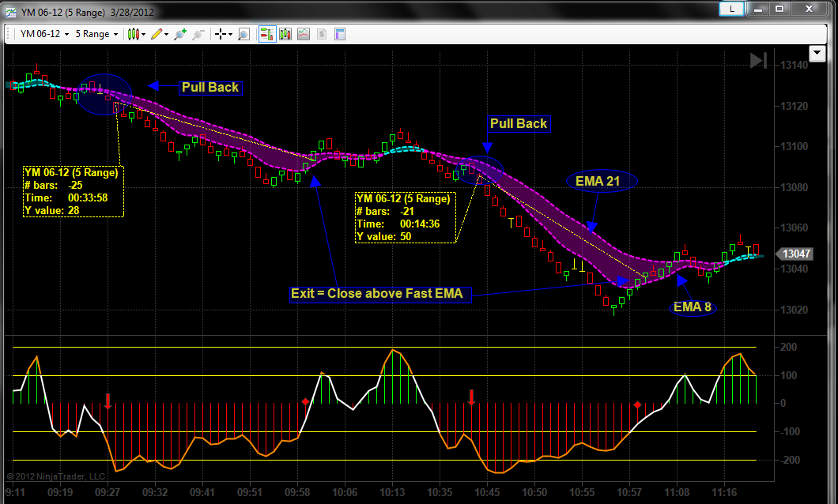The height and width of the screenshot is (504, 838).
Task: Expand the chart style dropdown arrow
Action: point(143,34)
